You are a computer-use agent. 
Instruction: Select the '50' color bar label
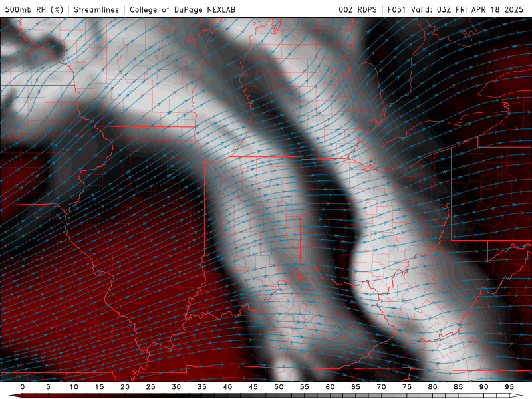click(x=279, y=387)
